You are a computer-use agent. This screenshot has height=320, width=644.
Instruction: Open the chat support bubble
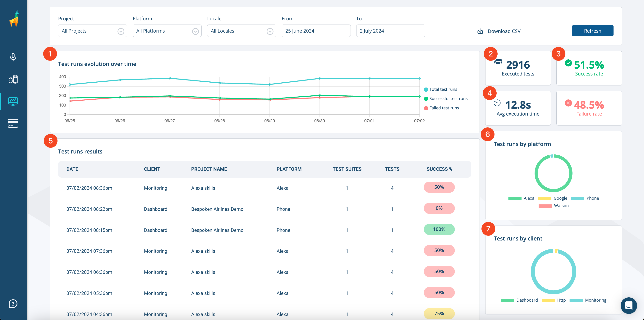pos(628,305)
